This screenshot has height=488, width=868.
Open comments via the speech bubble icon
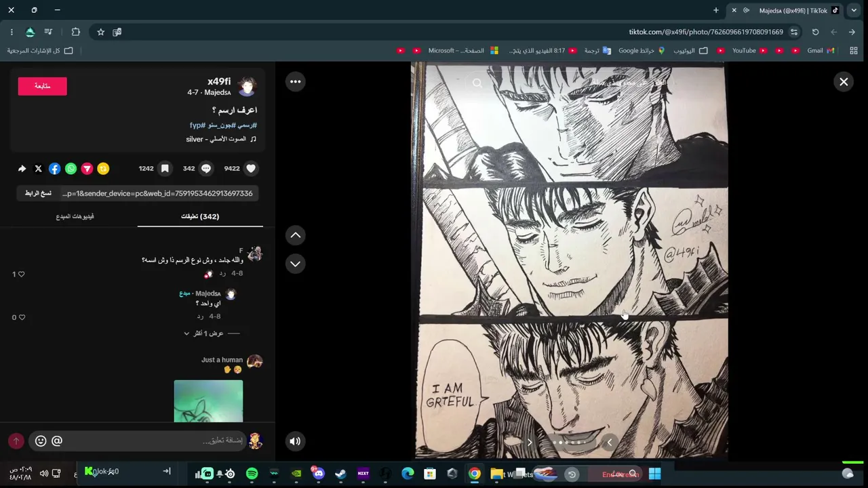click(x=206, y=169)
